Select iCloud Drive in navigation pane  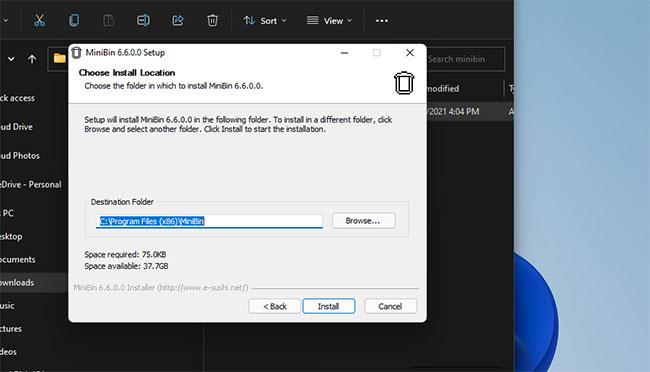pos(16,127)
